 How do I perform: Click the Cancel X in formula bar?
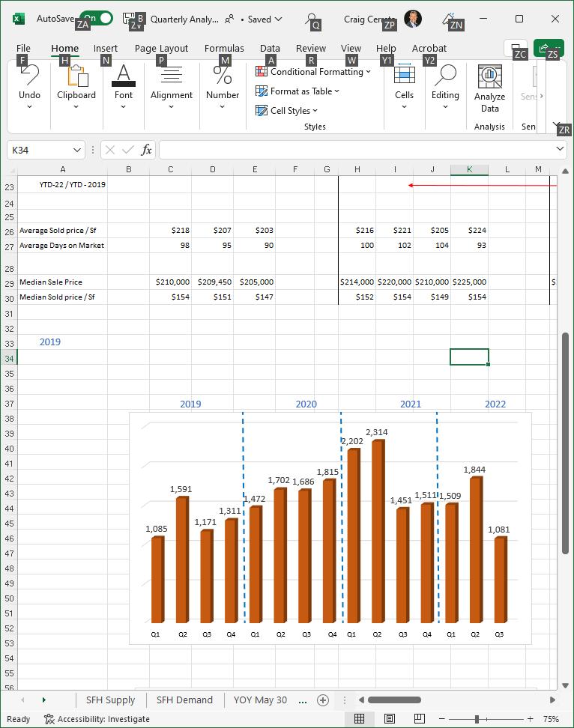coord(110,150)
